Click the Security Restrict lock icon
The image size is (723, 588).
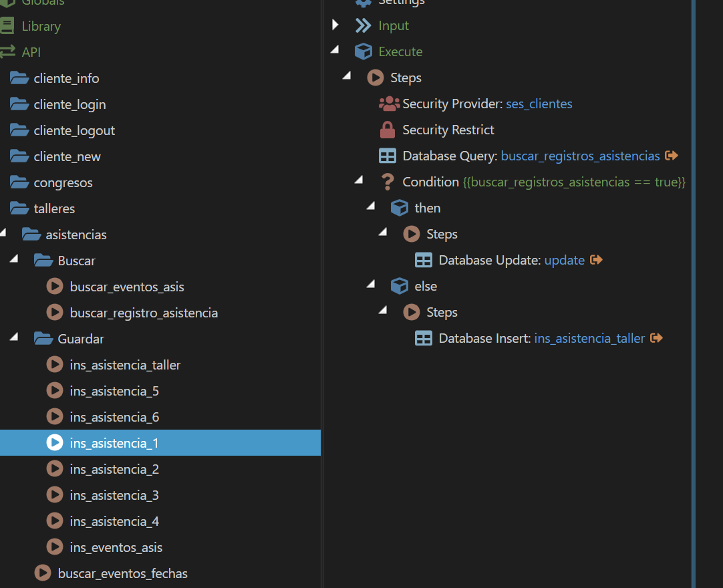click(x=388, y=130)
